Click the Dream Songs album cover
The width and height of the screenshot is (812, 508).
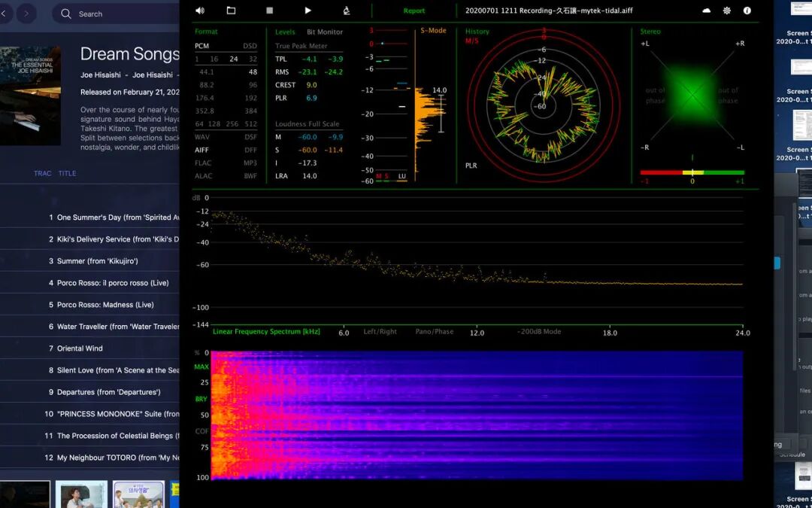click(30, 96)
